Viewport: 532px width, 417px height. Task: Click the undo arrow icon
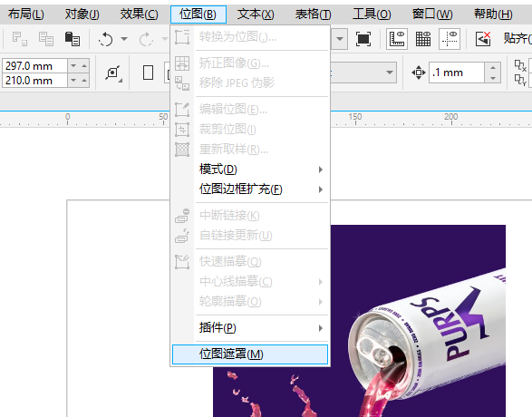105,39
